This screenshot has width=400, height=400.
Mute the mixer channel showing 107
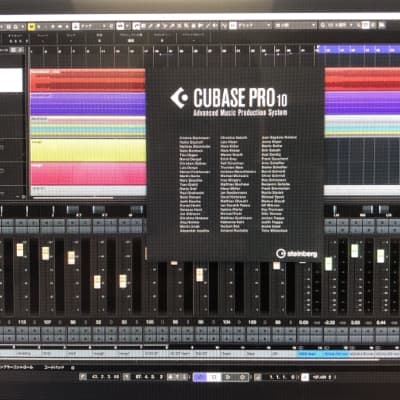tap(46, 222)
